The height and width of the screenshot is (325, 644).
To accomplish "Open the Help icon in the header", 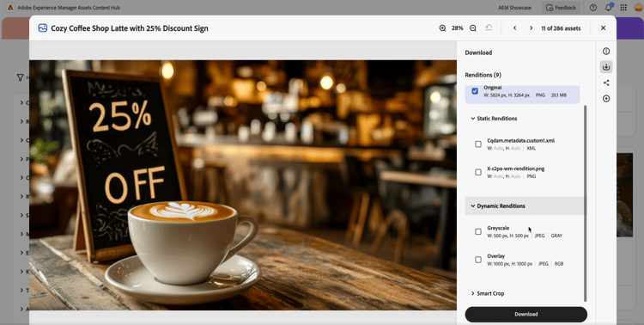I will [593, 8].
